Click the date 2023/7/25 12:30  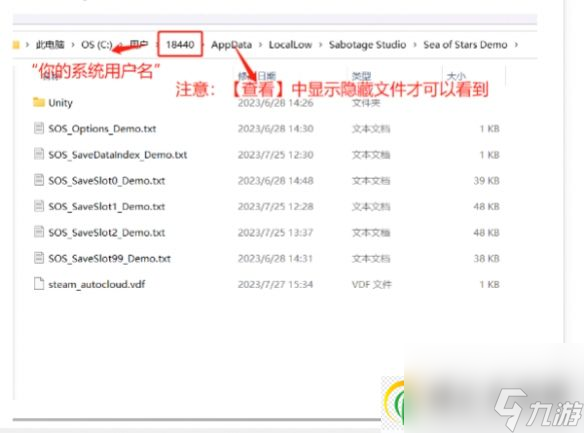click(x=275, y=155)
